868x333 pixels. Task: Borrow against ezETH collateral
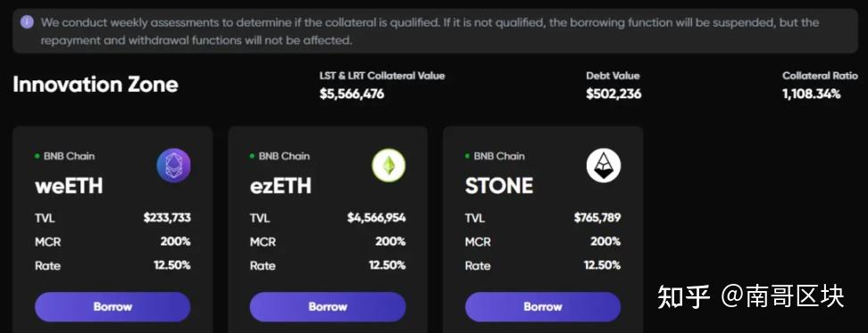328,307
